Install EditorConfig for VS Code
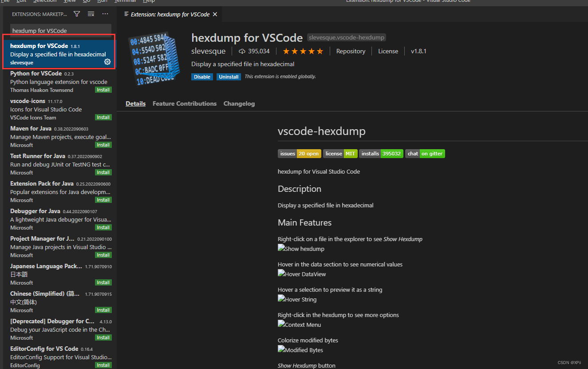Viewport: 588px width, 369px height. 103,365
